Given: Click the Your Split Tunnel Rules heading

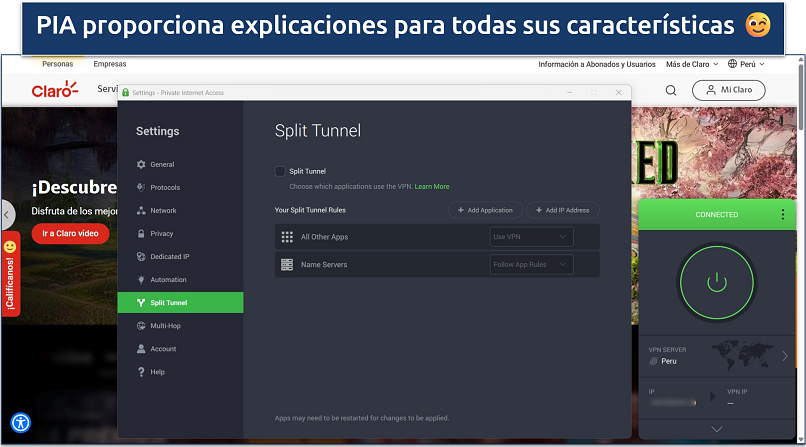Looking at the screenshot, I should click(x=310, y=210).
